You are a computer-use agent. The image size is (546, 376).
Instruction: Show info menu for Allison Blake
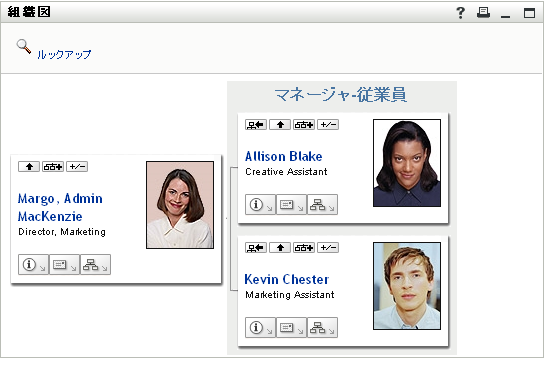coord(260,205)
